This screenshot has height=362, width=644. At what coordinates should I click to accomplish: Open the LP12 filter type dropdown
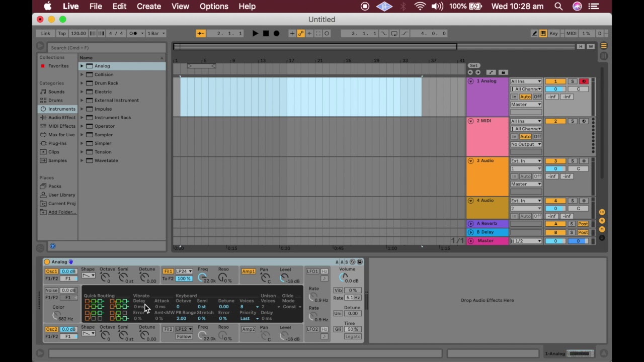[184, 329]
